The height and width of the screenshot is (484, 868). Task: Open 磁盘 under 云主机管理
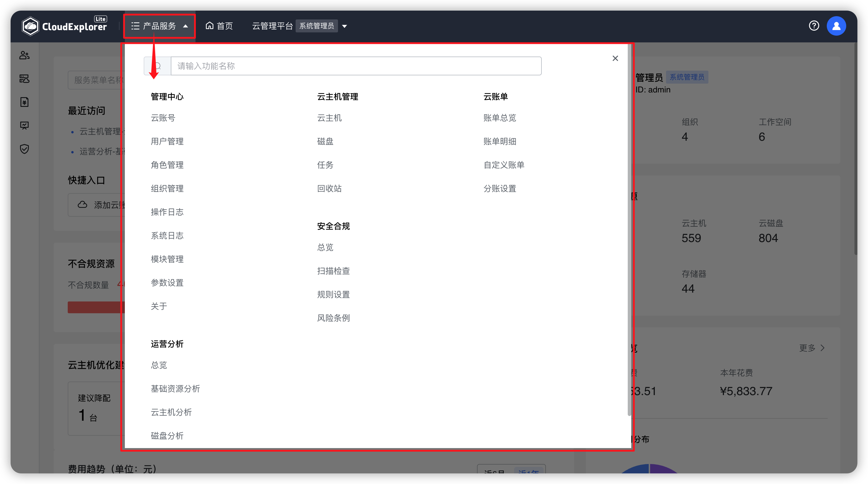[325, 142]
